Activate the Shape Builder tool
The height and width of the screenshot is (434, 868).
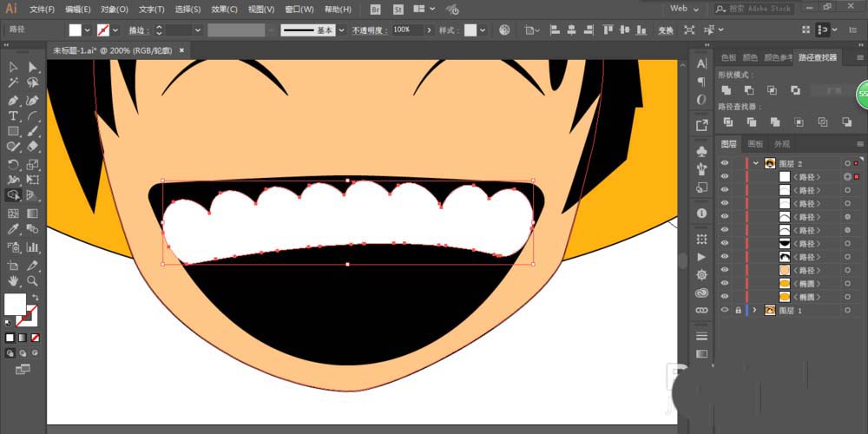pos(13,195)
